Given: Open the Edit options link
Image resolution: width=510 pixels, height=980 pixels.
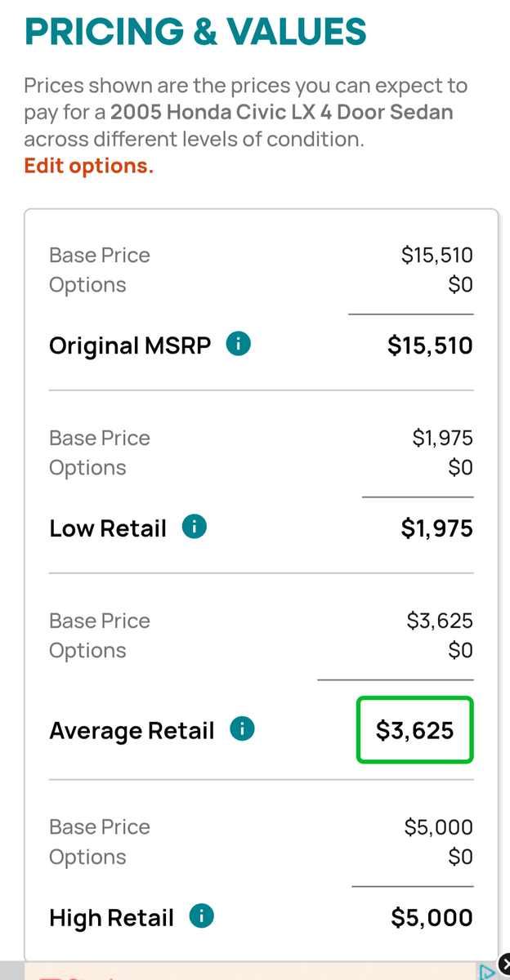Looking at the screenshot, I should (88, 166).
